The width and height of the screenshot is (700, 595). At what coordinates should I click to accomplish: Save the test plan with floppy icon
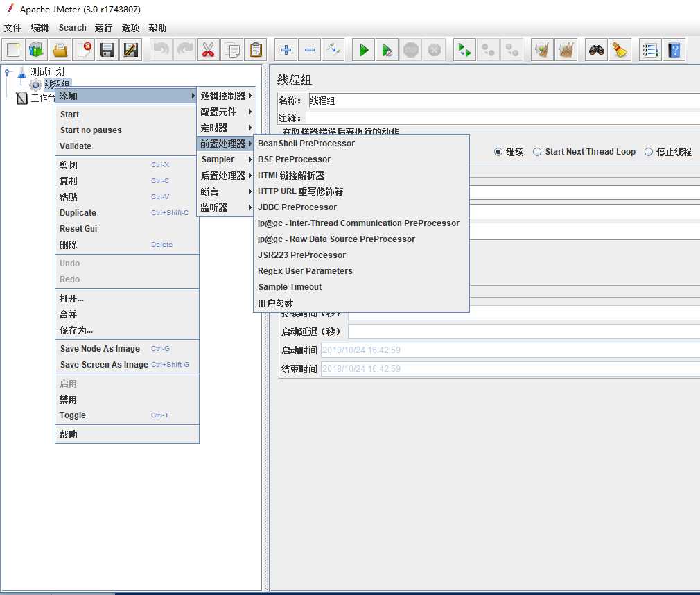[x=107, y=50]
